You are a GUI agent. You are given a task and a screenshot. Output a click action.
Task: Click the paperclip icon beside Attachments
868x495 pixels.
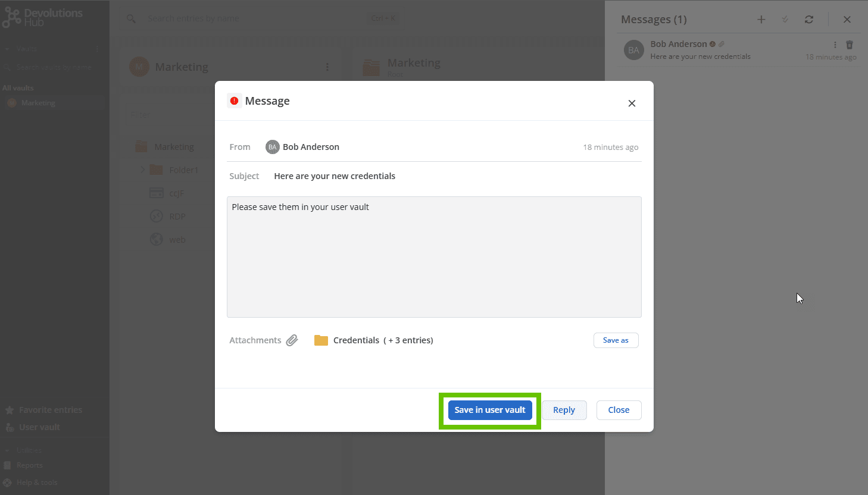tap(292, 340)
